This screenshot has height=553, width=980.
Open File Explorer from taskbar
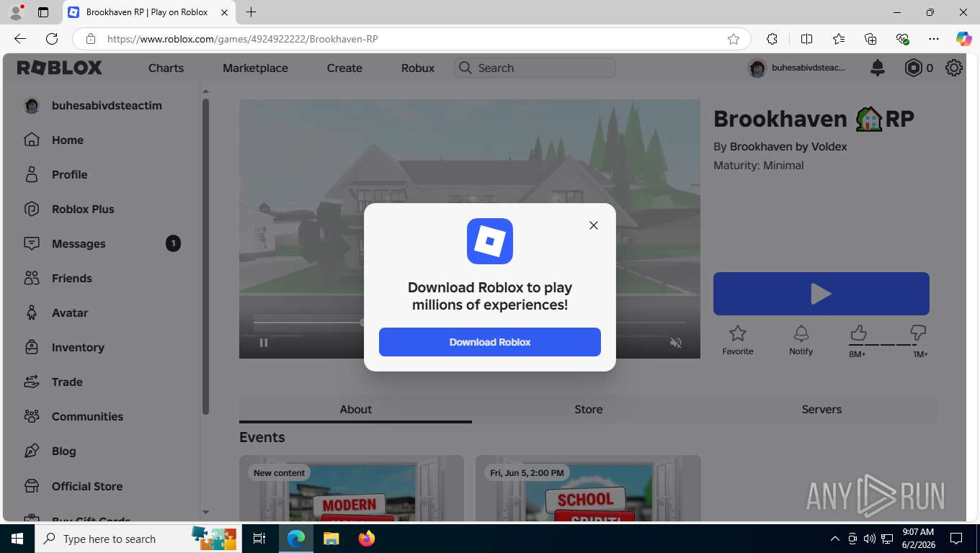pos(331,539)
